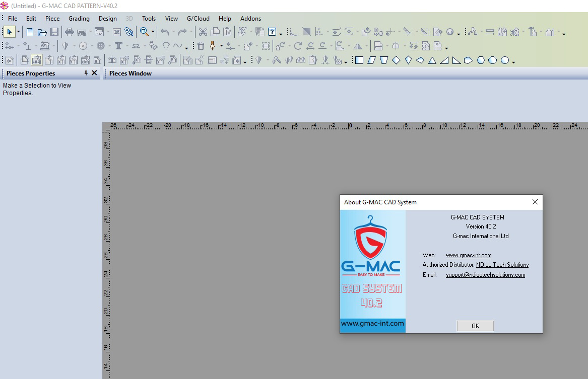Create a new file using the blank page icon

[30, 32]
